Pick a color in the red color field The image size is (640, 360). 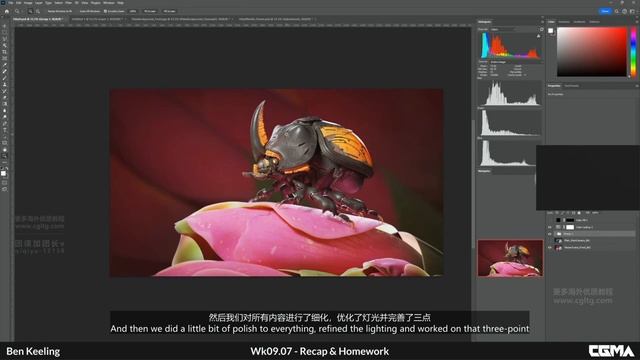(592, 52)
